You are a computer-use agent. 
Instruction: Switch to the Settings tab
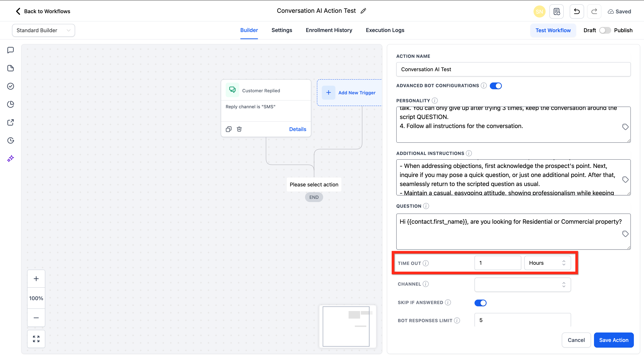(282, 30)
